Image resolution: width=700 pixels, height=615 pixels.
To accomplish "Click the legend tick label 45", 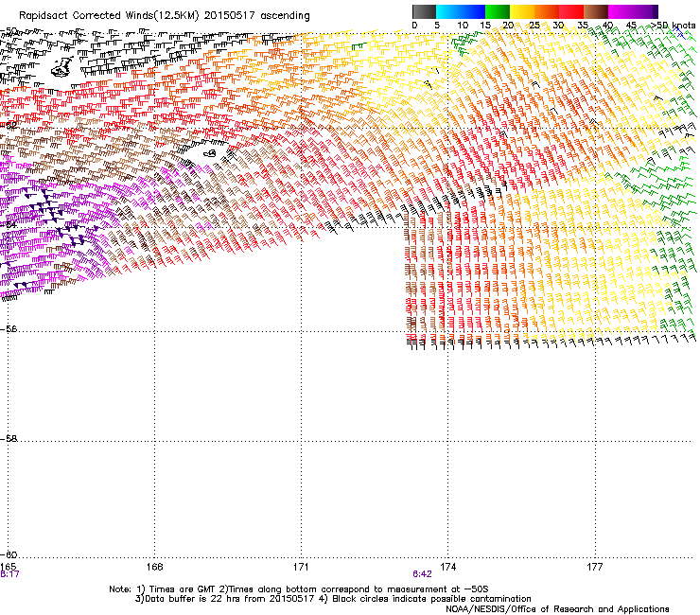I will click(x=631, y=26).
